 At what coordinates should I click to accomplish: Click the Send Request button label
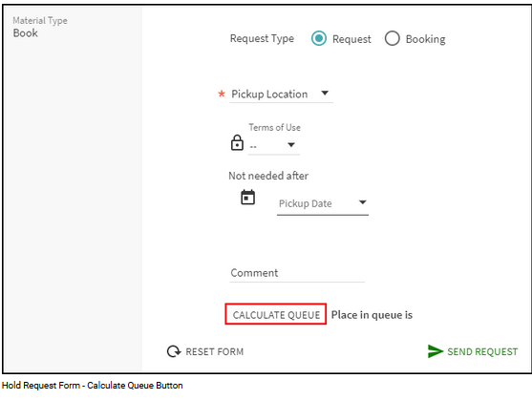482,352
